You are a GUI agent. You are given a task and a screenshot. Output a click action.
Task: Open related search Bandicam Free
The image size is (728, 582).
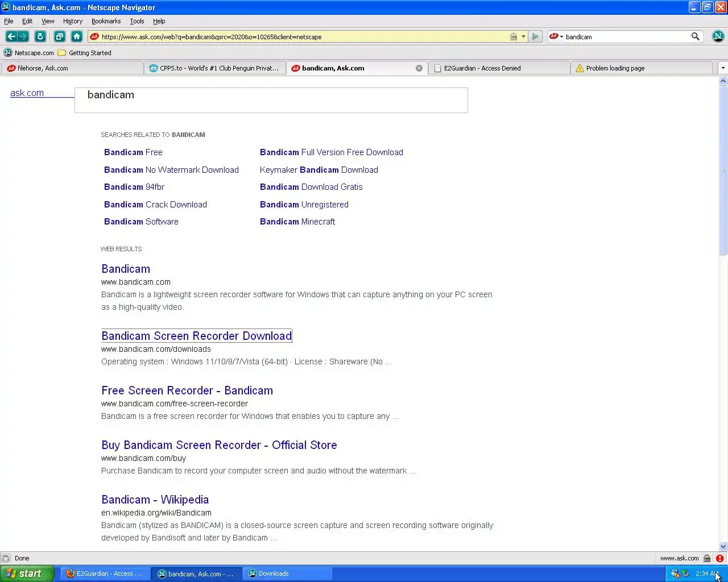tap(133, 152)
